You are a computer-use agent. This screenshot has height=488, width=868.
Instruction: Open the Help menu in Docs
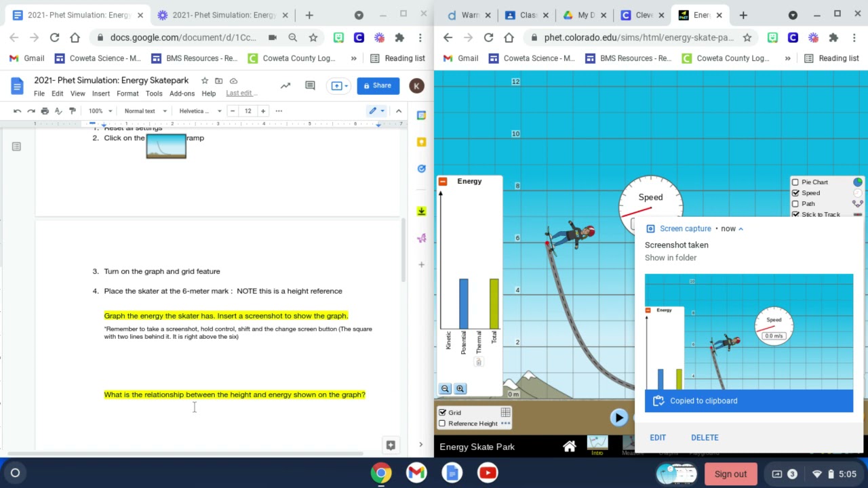pos(209,94)
